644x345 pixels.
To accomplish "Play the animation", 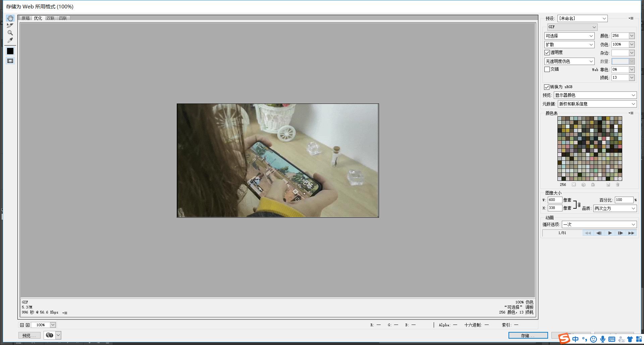I will (x=610, y=233).
